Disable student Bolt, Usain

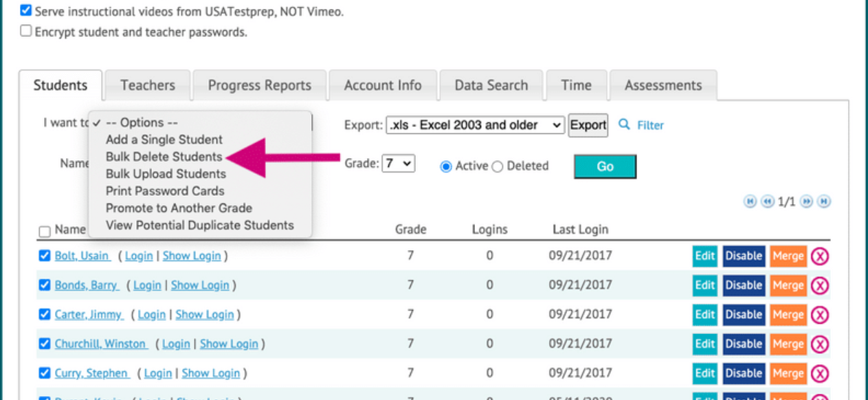[744, 256]
